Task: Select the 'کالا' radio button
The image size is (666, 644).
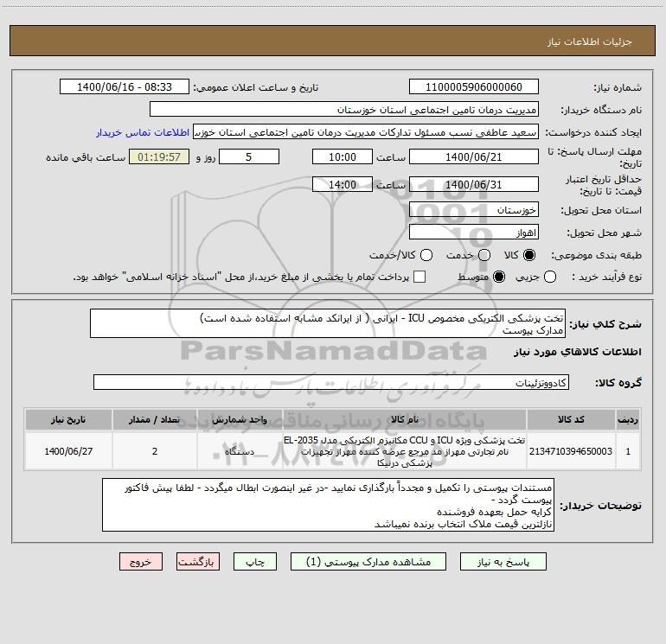Action: (x=529, y=255)
